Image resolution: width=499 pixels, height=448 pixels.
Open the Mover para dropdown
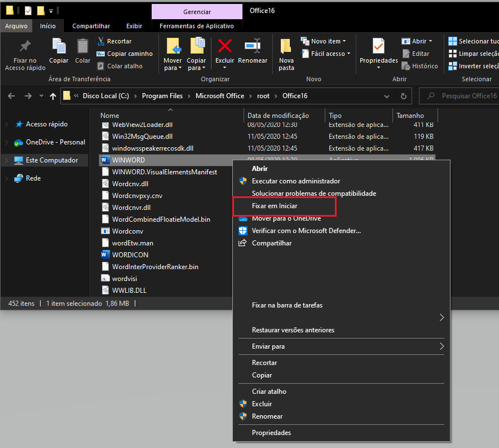tap(173, 64)
